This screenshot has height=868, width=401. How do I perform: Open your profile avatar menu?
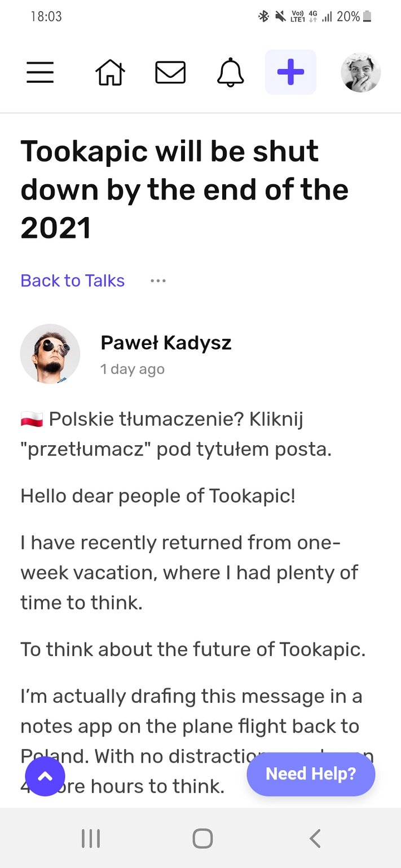tap(361, 73)
